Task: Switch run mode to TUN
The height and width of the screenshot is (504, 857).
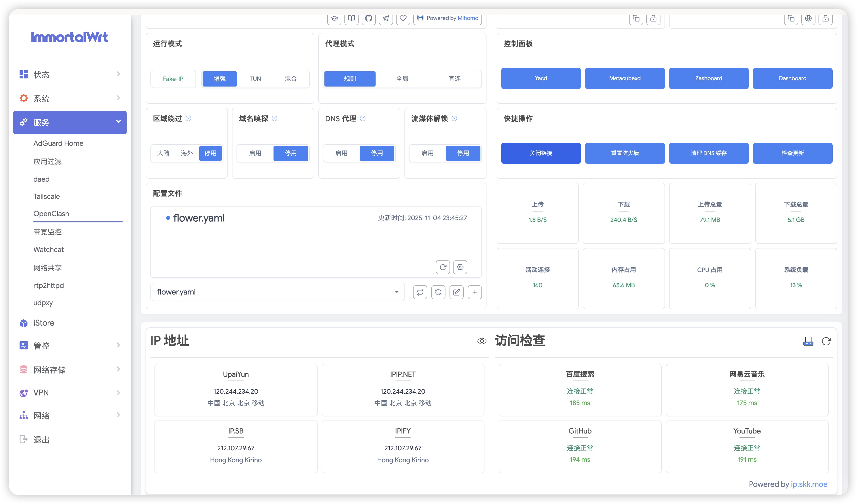Action: 255,79
